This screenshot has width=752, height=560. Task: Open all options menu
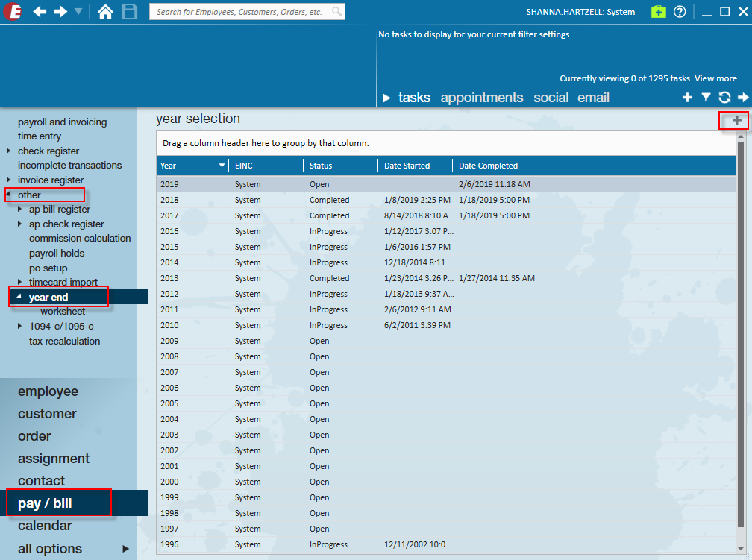point(50,549)
